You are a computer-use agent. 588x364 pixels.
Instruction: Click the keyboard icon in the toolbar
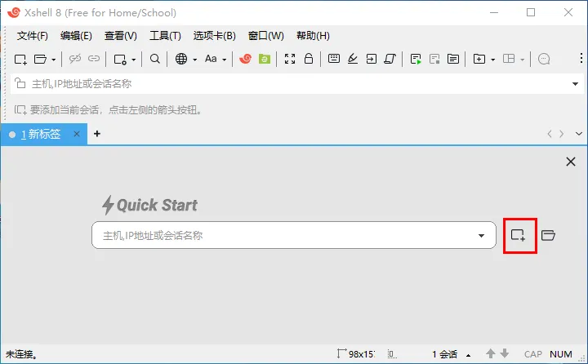tap(333, 59)
